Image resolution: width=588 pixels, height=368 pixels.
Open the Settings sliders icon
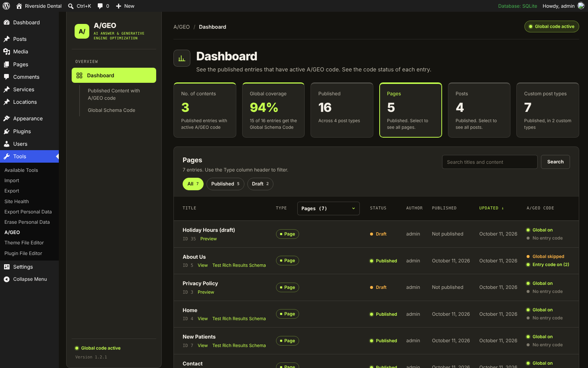(x=7, y=267)
